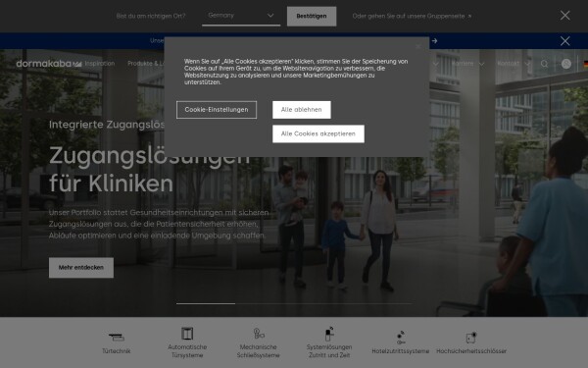Close the blue announcement banner
The width and height of the screenshot is (588, 368).
pyautogui.click(x=564, y=41)
